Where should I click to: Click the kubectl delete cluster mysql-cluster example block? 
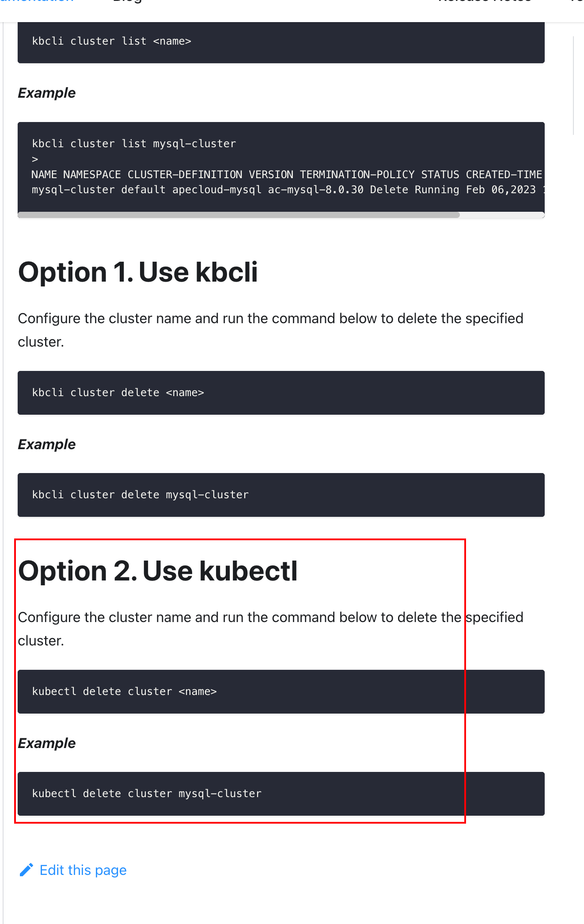point(281,794)
